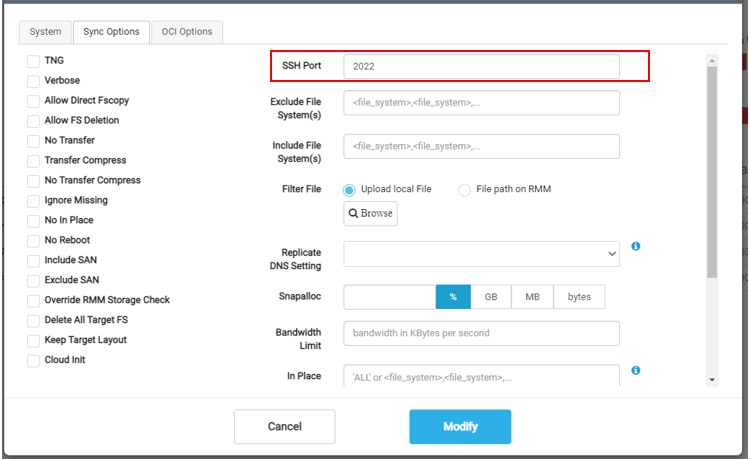Select MB unit for Snapalloc
750x460 pixels.
[x=532, y=297]
